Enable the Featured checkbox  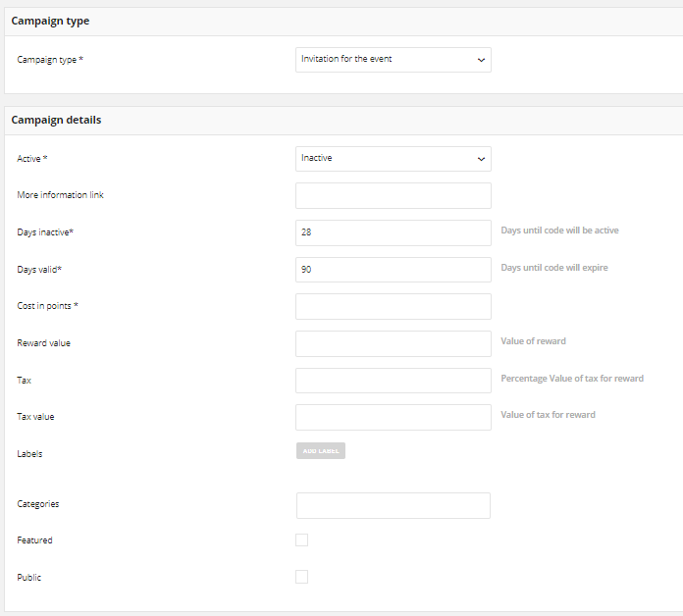(301, 539)
